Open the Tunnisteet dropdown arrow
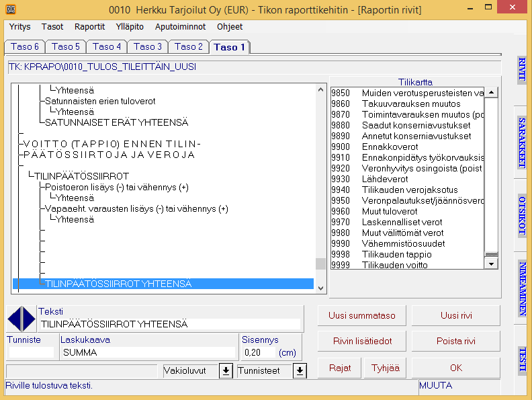The image size is (532, 400). pos(300,371)
